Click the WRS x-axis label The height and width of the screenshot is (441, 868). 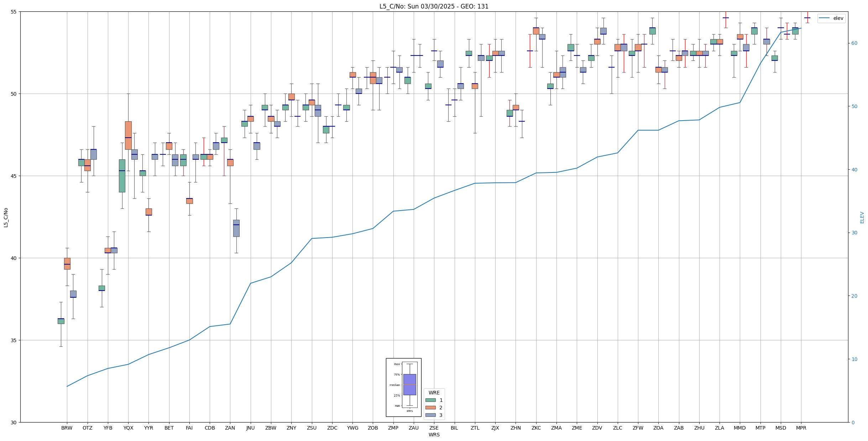click(x=434, y=435)
